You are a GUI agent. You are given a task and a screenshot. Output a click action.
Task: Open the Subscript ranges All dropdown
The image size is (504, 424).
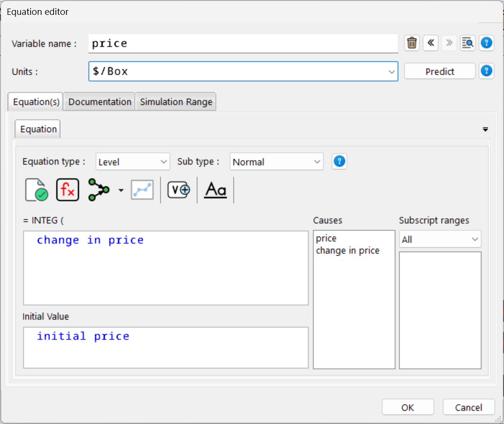pos(439,239)
